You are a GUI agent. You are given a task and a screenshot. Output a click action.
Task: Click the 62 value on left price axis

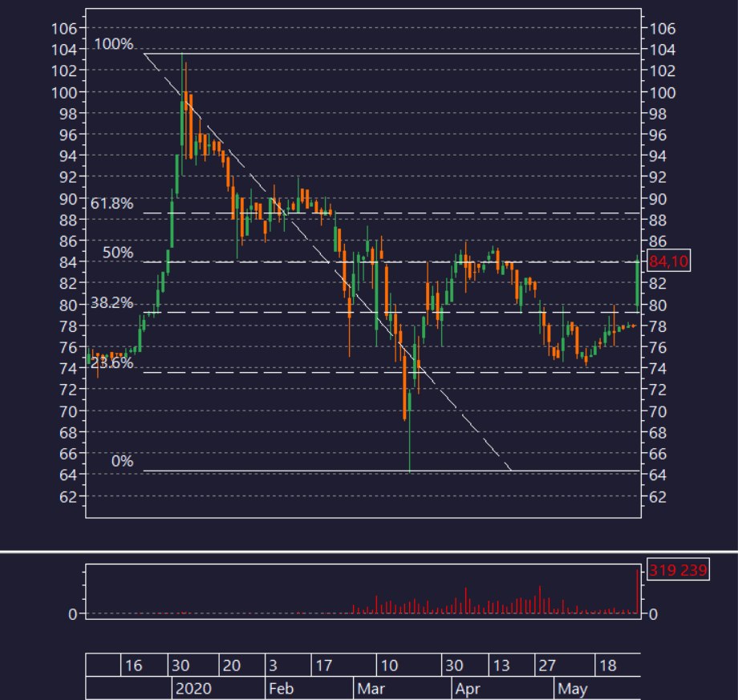pos(67,496)
